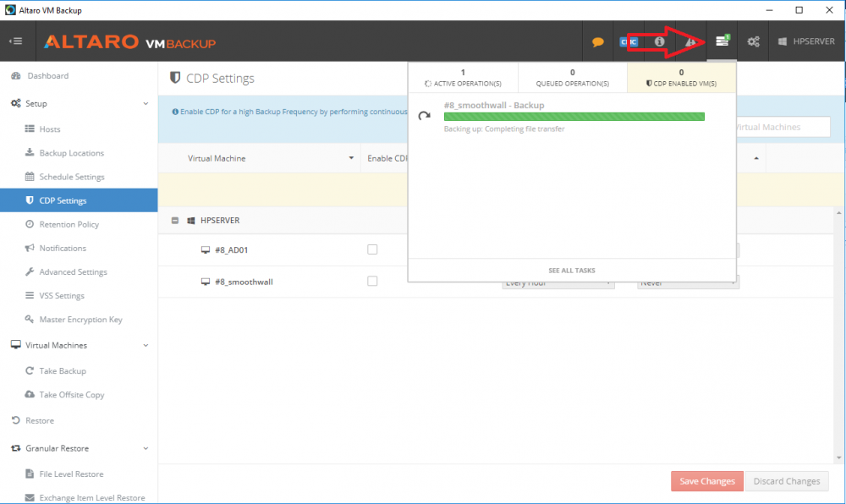
Task: Enable CDP checkbox for #8_smoothwall
Action: point(372,282)
